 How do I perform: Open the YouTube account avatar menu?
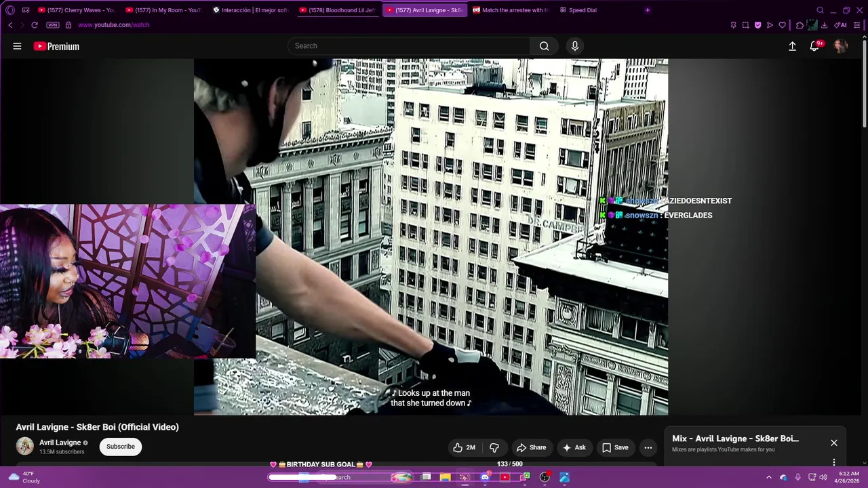point(841,46)
